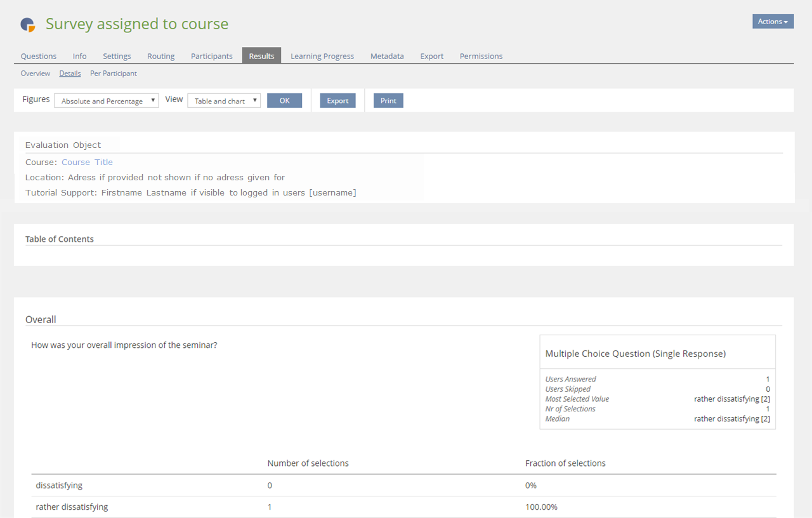Click the Results tab
This screenshot has width=812, height=518.
261,56
